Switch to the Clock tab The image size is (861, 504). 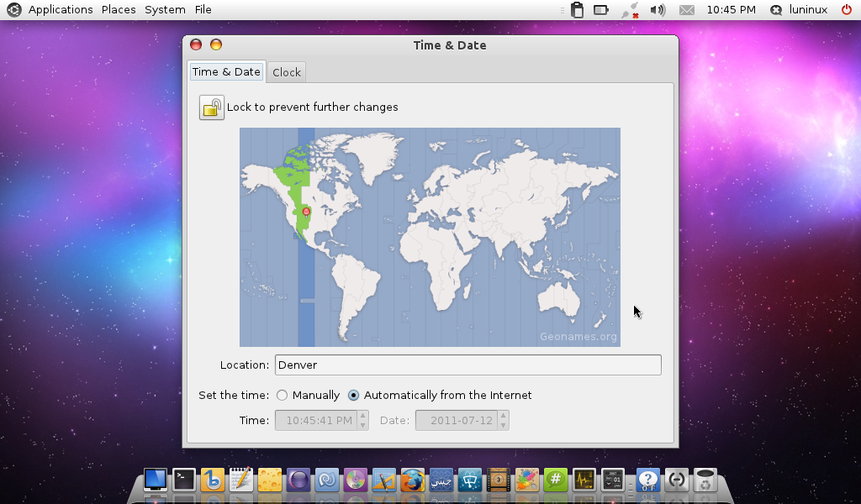click(286, 72)
